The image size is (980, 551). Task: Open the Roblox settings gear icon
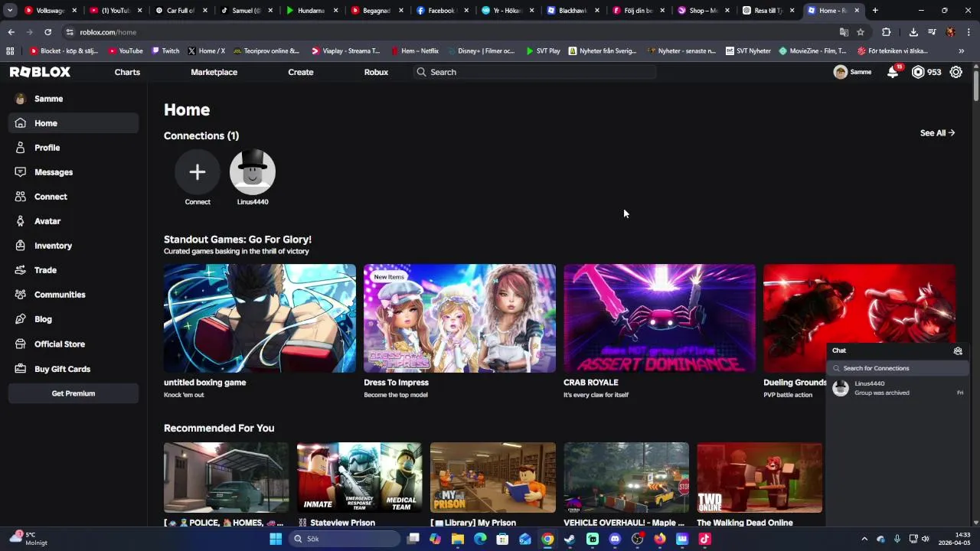[956, 72]
